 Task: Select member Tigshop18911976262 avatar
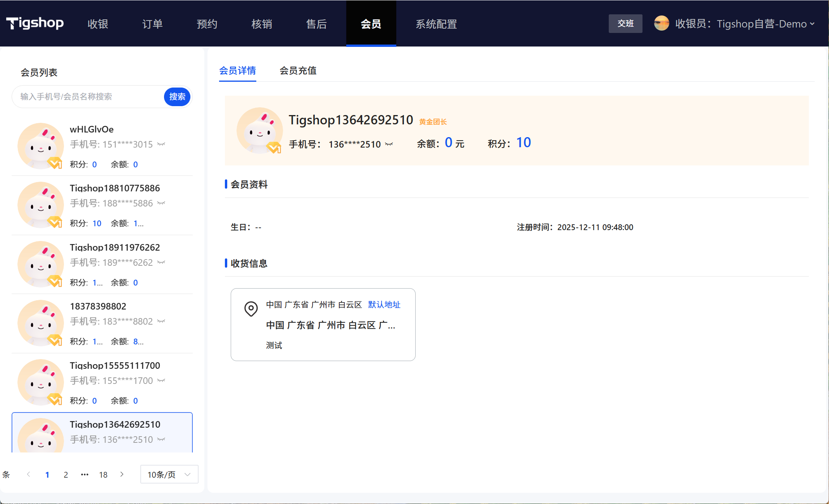[40, 264]
